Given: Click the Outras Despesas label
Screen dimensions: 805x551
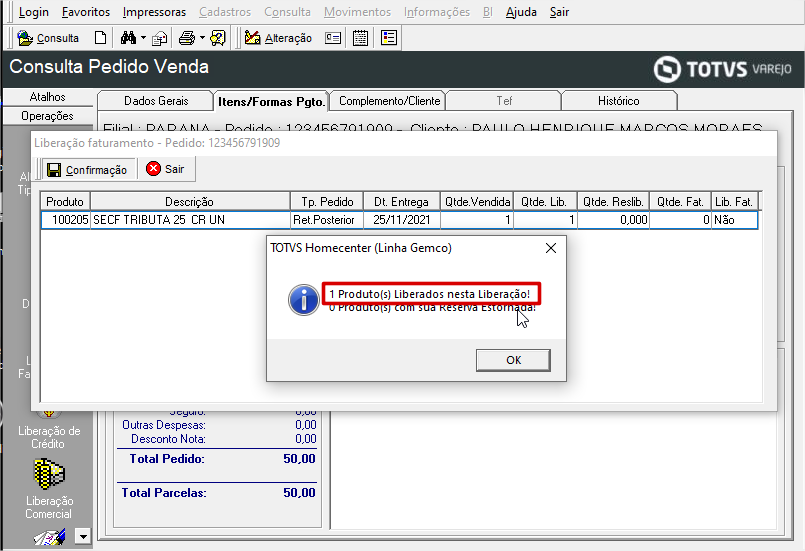Looking at the screenshot, I should tap(164, 425).
